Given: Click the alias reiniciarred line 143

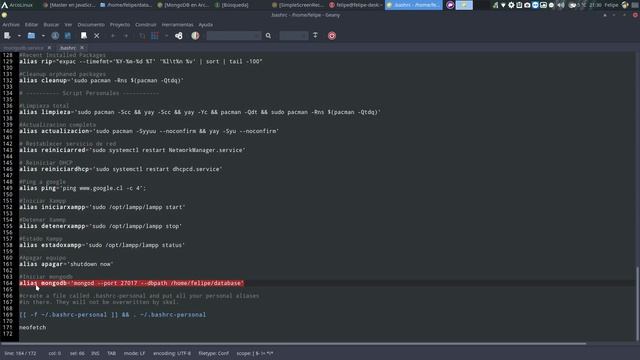Looking at the screenshot, I should point(132,150).
